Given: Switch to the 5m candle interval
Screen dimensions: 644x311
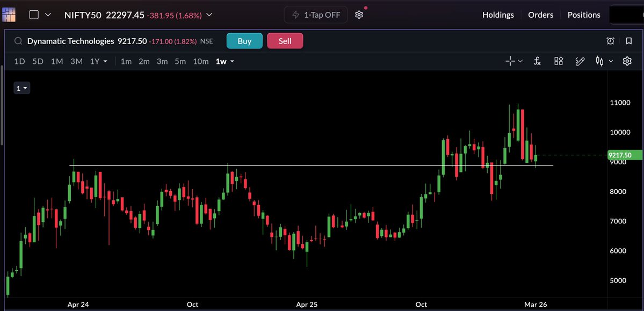Looking at the screenshot, I should (180, 62).
